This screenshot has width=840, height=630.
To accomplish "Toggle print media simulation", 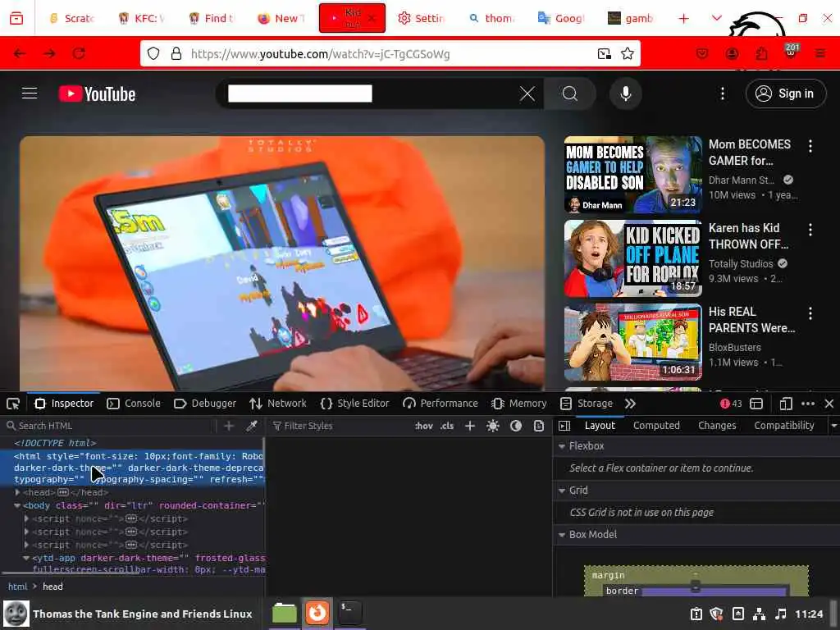I will 539,426.
